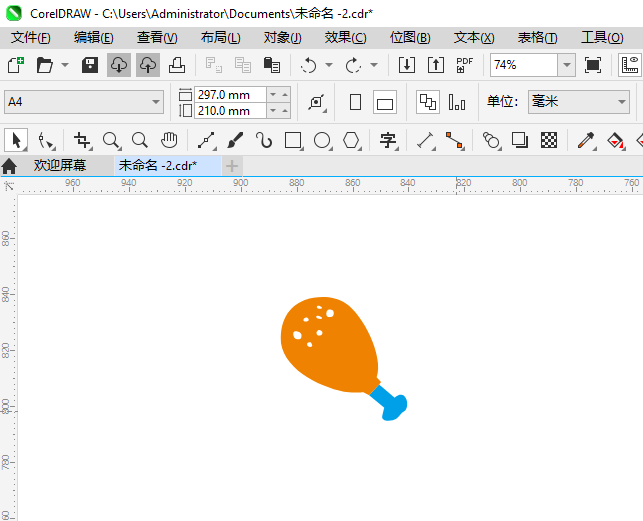
Task: Select the Text tool
Action: click(388, 140)
